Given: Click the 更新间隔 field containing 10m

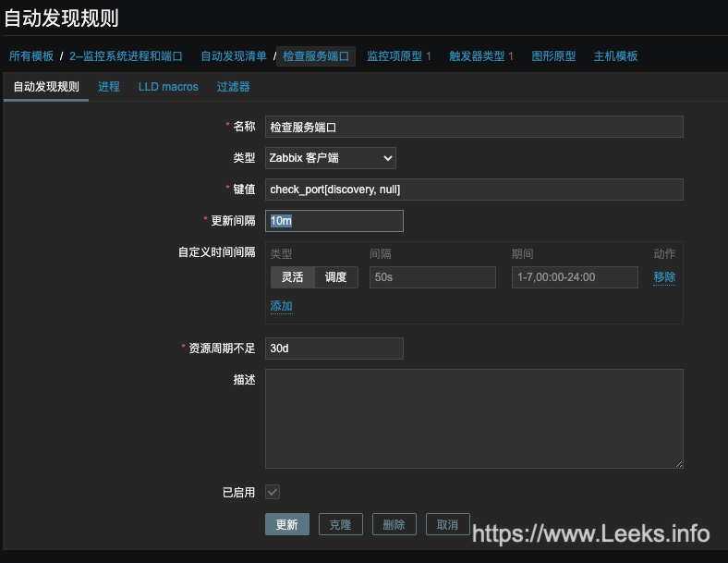Looking at the screenshot, I should coord(334,221).
